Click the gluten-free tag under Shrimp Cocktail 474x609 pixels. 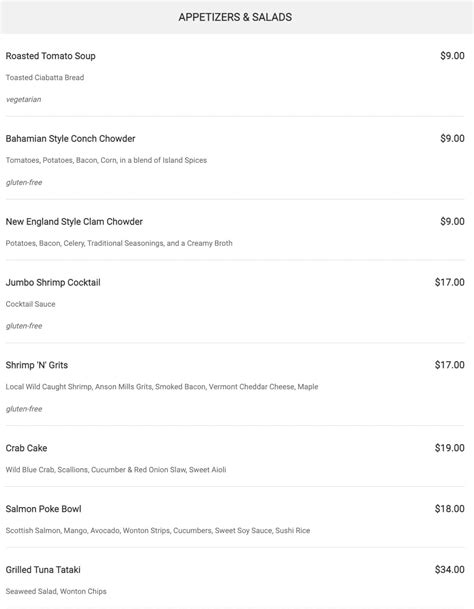pyautogui.click(x=24, y=326)
